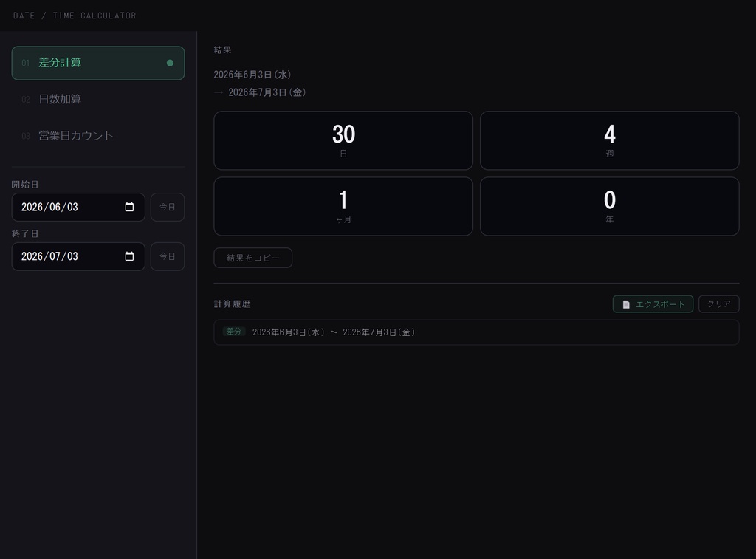This screenshot has width=756, height=559.
Task: Click the 0 年 result card
Action: (609, 206)
